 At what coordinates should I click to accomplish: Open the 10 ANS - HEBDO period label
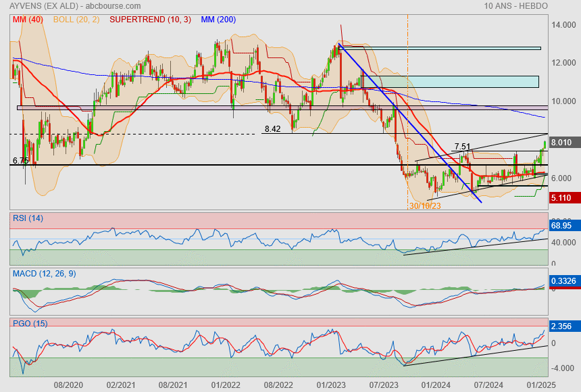pos(515,6)
